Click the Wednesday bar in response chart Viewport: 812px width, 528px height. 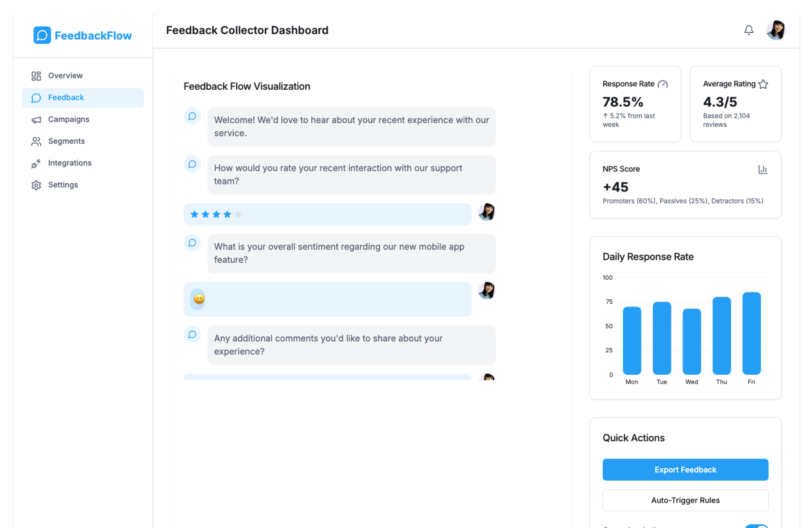(x=691, y=341)
